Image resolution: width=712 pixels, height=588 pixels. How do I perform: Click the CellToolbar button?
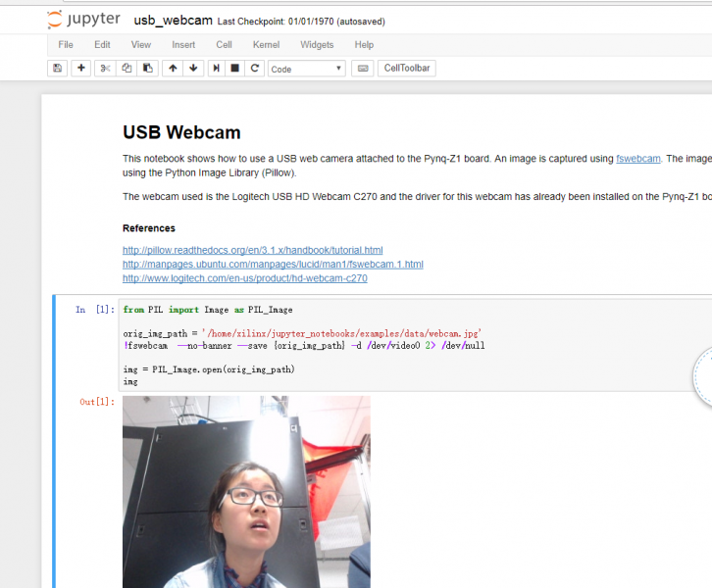407,68
